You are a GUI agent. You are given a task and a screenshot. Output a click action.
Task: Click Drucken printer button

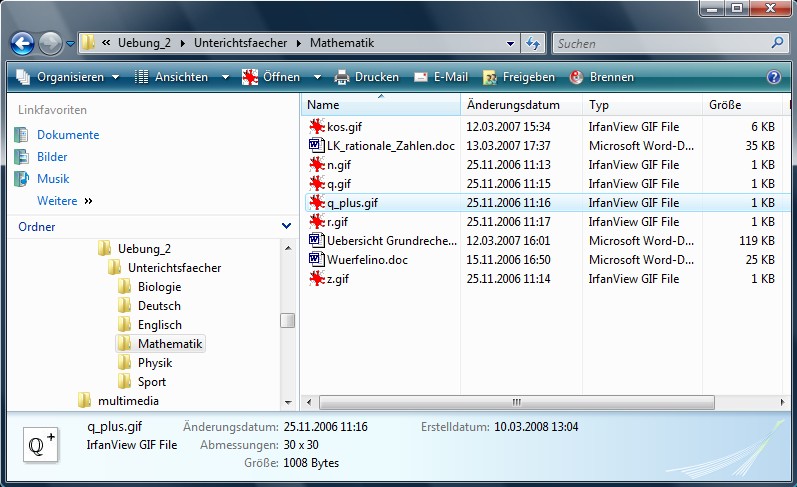366,77
